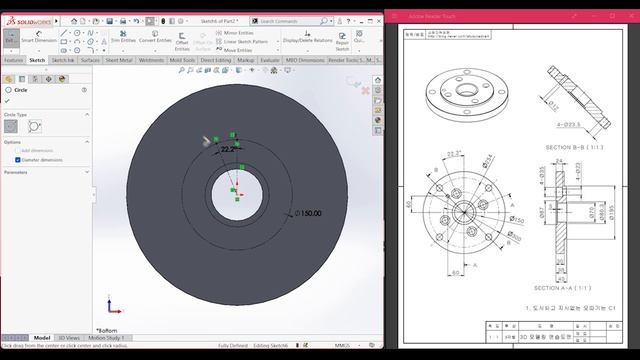Open a file using the Open icon
Viewport: 640px width, 360px height.
[96, 21]
